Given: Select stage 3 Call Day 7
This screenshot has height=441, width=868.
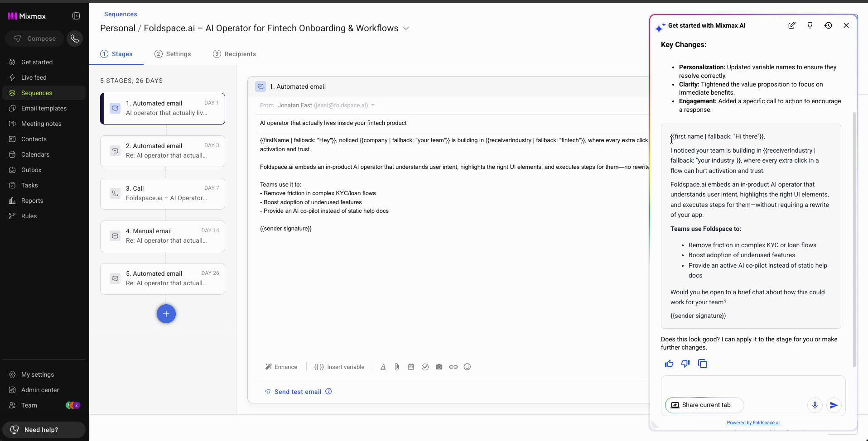Looking at the screenshot, I should [x=163, y=194].
